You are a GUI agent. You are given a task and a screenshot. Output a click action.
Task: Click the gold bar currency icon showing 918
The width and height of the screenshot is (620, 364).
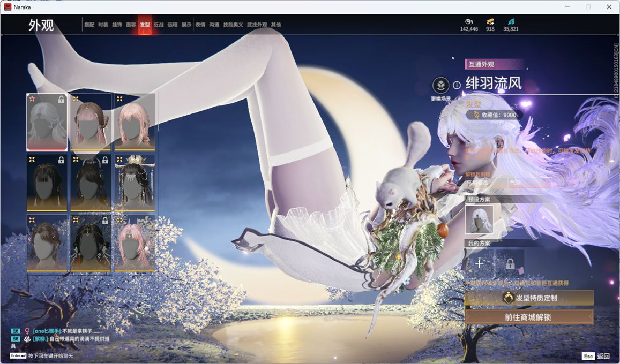click(x=490, y=21)
